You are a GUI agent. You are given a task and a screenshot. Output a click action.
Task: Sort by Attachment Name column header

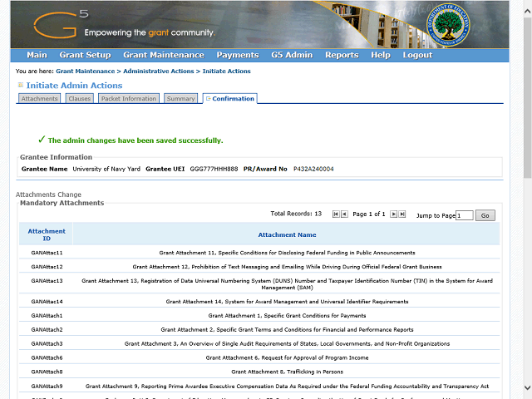(x=287, y=235)
